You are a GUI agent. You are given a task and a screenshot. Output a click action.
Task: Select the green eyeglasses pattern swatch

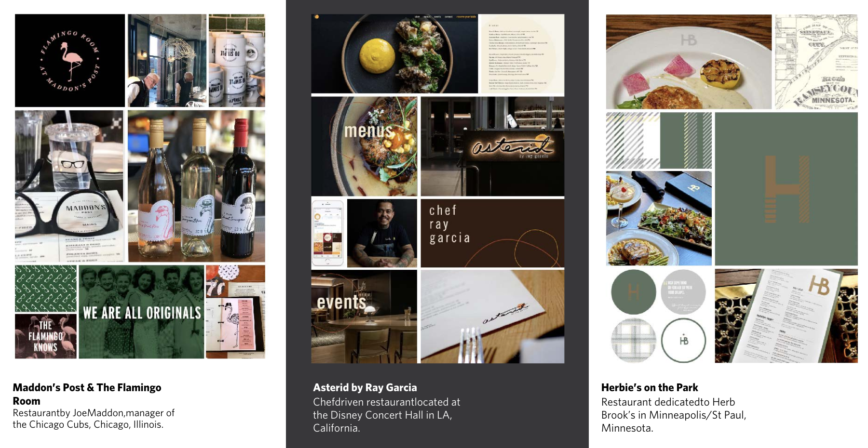click(46, 288)
